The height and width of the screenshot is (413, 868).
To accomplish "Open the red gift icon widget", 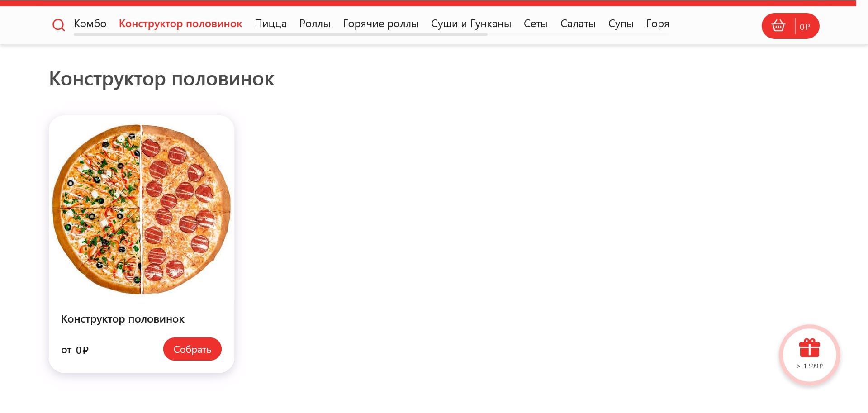I will tap(809, 348).
